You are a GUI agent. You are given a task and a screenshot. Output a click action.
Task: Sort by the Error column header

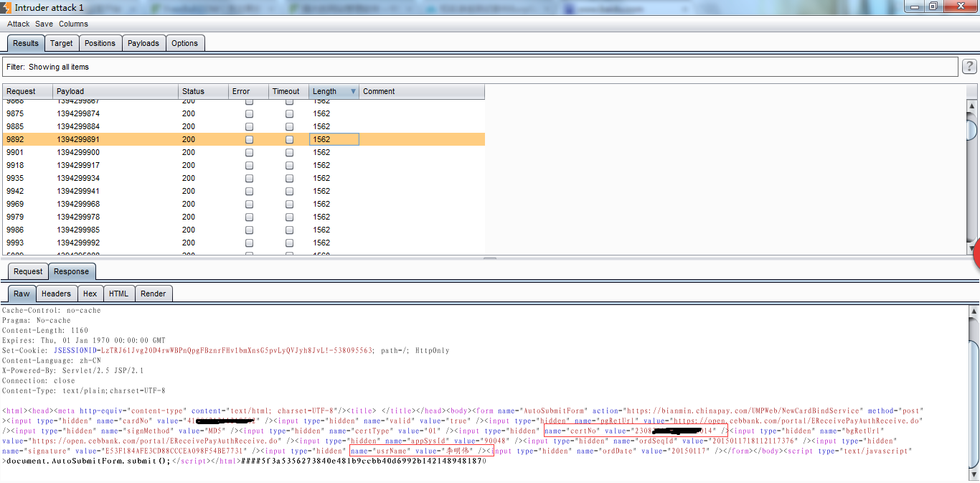248,91
